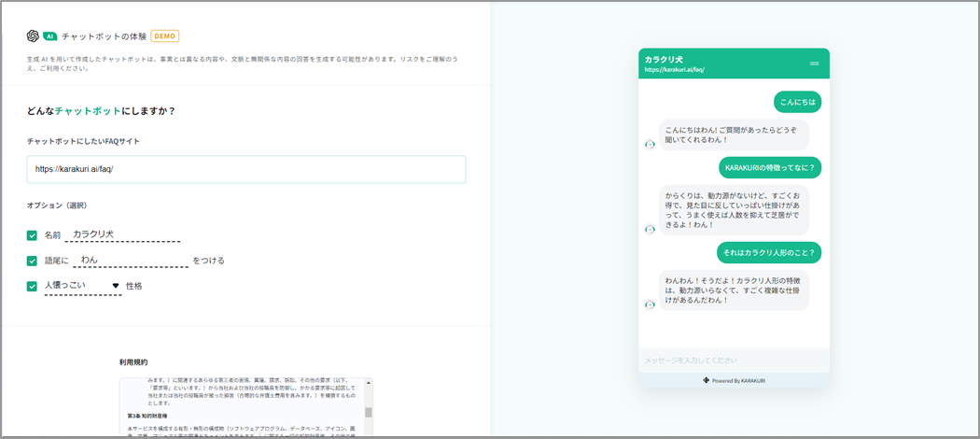The height and width of the screenshot is (439, 980).
Task: Click the をつける label text
Action: click(208, 261)
